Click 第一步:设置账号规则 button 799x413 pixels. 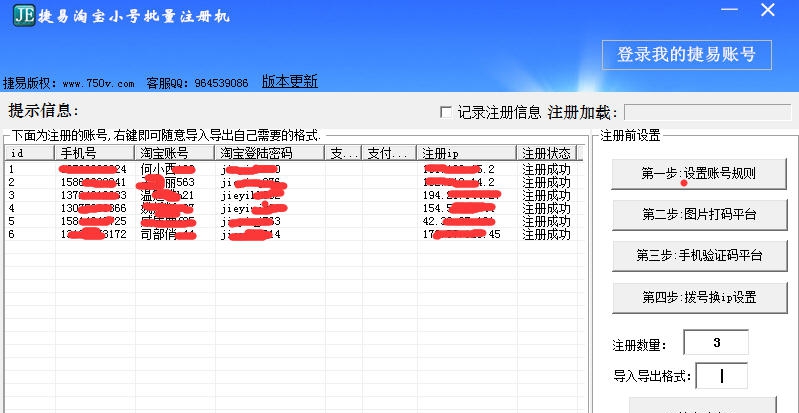[x=699, y=174]
